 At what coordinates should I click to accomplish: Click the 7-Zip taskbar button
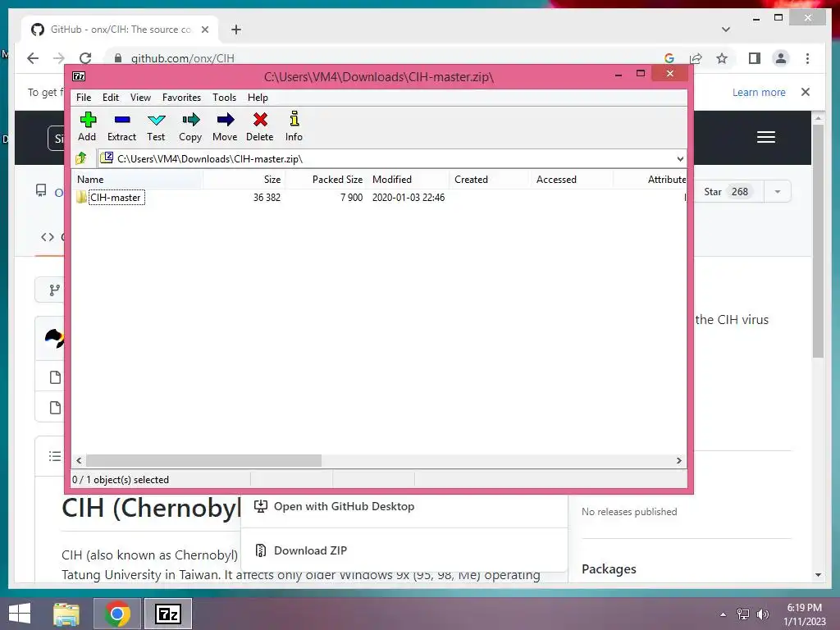pos(168,614)
